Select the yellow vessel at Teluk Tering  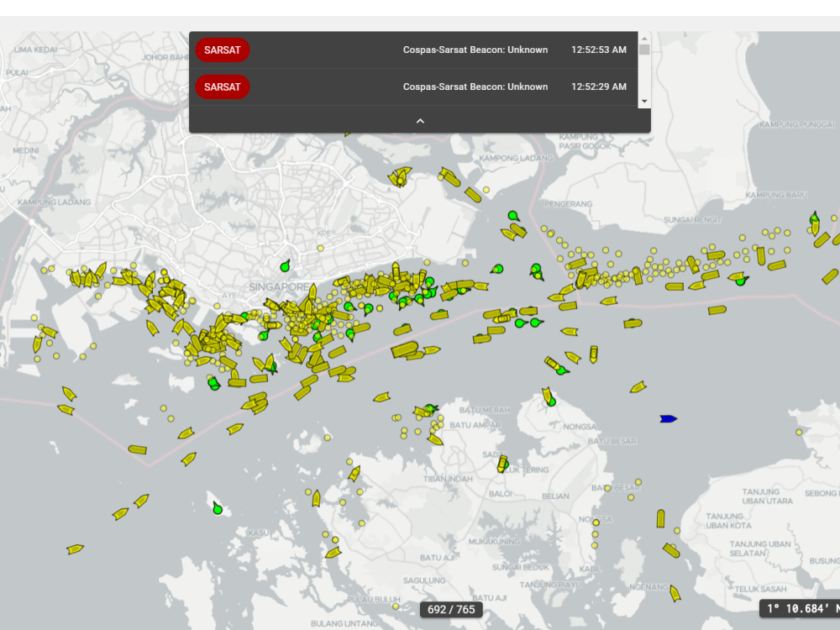(x=502, y=464)
